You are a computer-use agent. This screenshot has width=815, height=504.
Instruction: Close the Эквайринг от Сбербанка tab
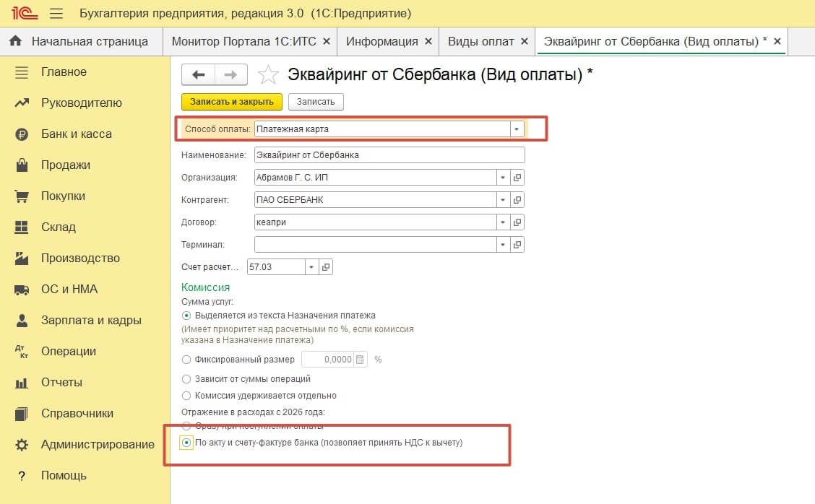coord(777,41)
